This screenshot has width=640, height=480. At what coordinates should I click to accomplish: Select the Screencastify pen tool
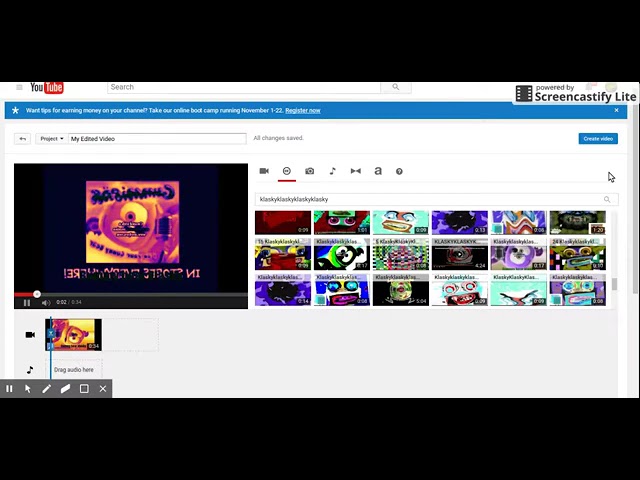click(x=47, y=389)
